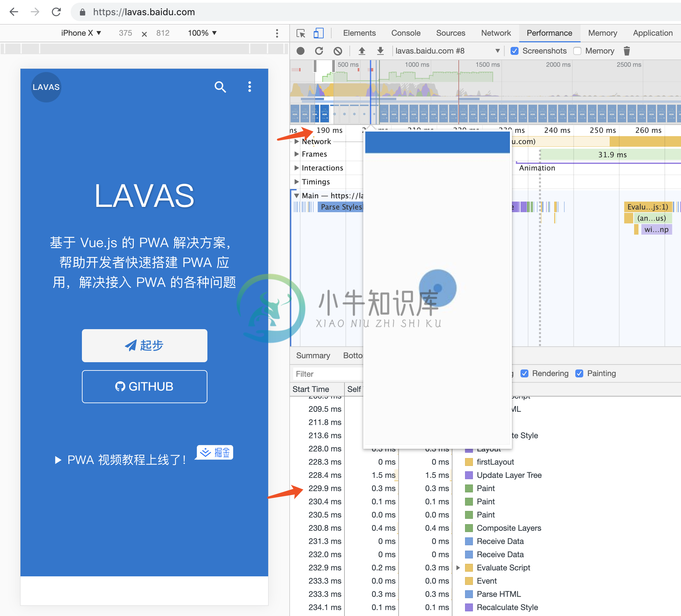This screenshot has width=681, height=616.
Task: Click the 起步 get started button
Action: [x=145, y=346]
